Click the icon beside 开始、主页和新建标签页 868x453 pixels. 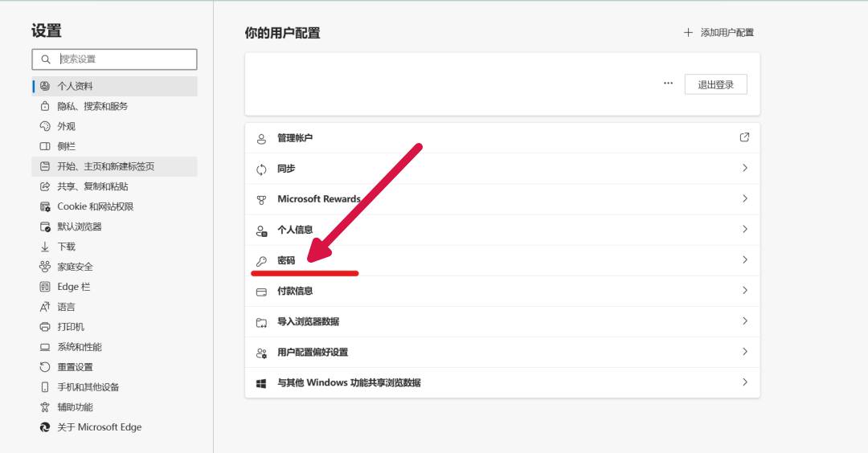point(45,166)
